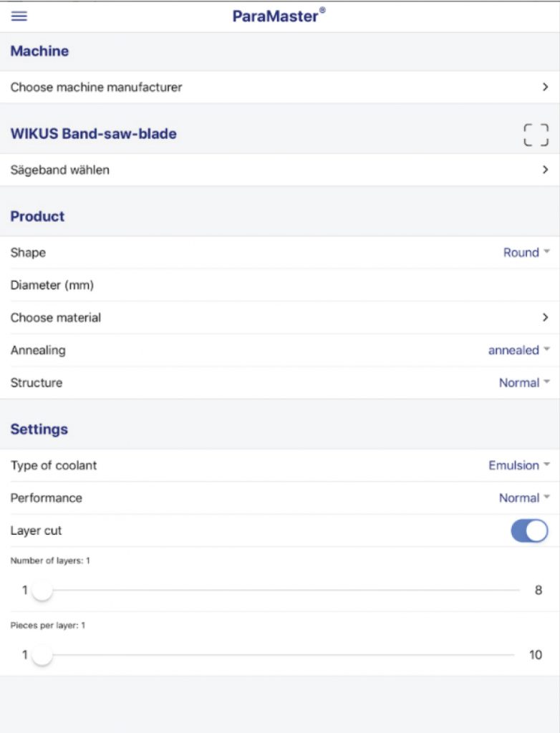Click the chevron next to Choose material
The height and width of the screenshot is (733, 560).
pos(545,317)
